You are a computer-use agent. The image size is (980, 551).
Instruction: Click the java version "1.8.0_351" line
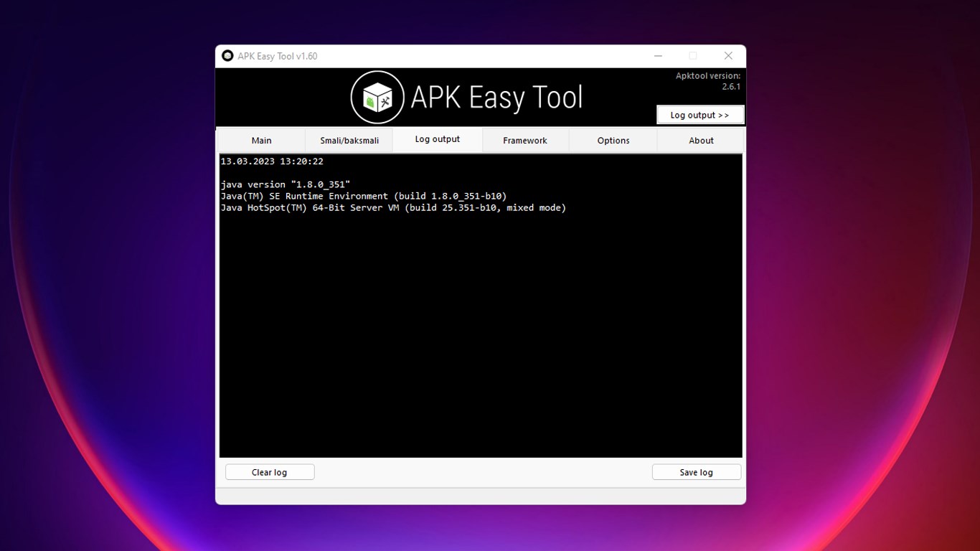tap(286, 184)
